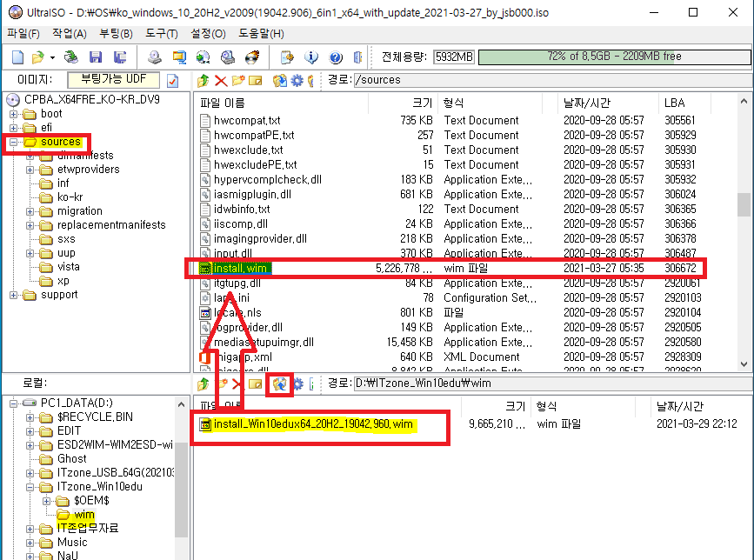Open the 부팅(B) menu
The width and height of the screenshot is (754, 560).
pos(116,34)
